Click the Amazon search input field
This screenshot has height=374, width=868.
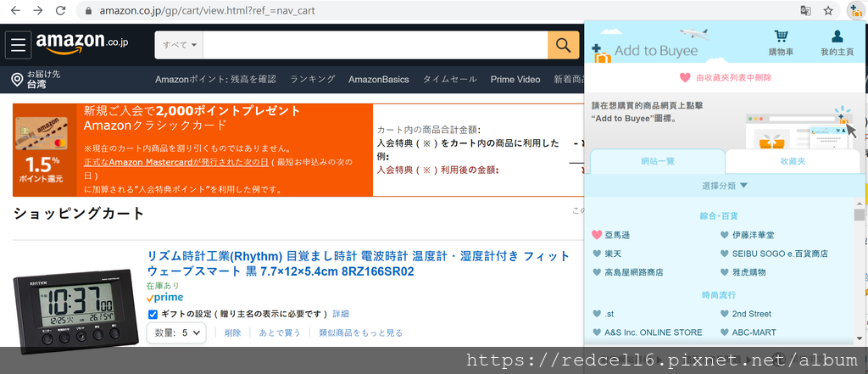[375, 45]
